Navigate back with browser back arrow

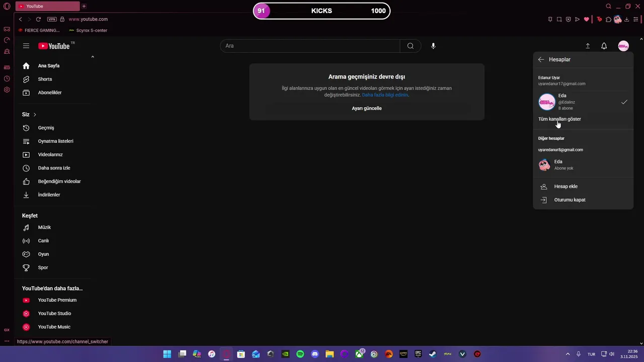20,19
